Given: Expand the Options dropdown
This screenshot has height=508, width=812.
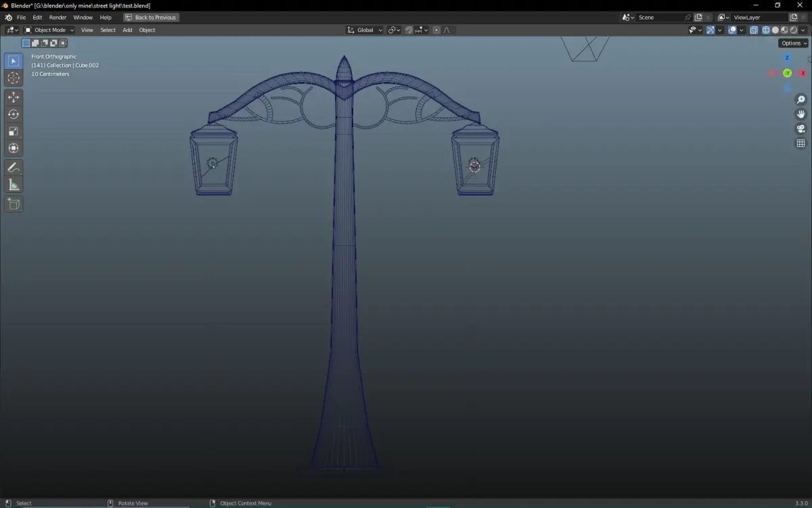Looking at the screenshot, I should [x=793, y=43].
